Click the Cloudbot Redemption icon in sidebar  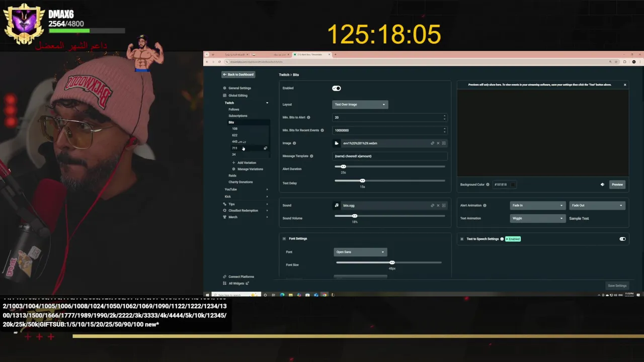click(225, 211)
